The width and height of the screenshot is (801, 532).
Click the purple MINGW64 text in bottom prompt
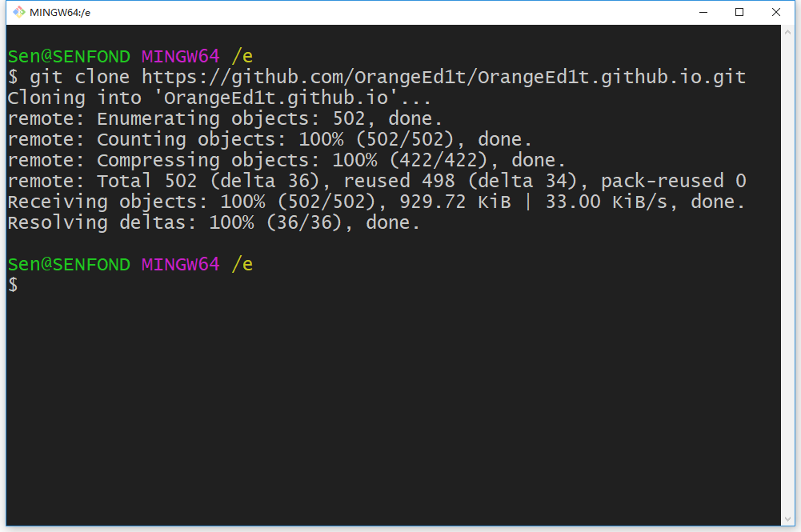[x=180, y=265]
